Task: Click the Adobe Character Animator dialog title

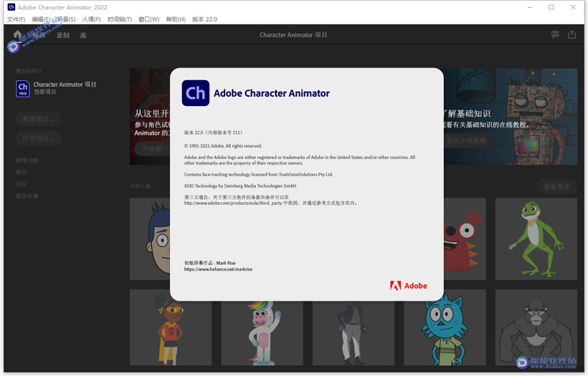Action: 272,93
